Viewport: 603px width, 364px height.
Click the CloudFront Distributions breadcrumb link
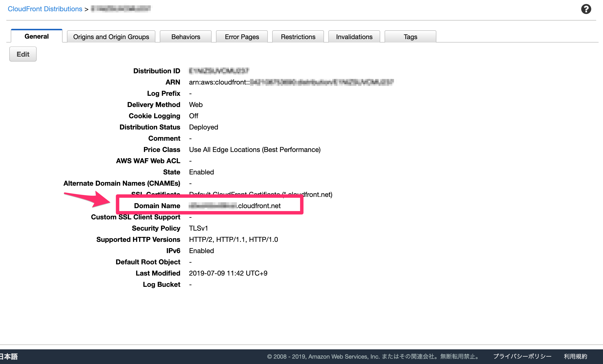(x=45, y=9)
